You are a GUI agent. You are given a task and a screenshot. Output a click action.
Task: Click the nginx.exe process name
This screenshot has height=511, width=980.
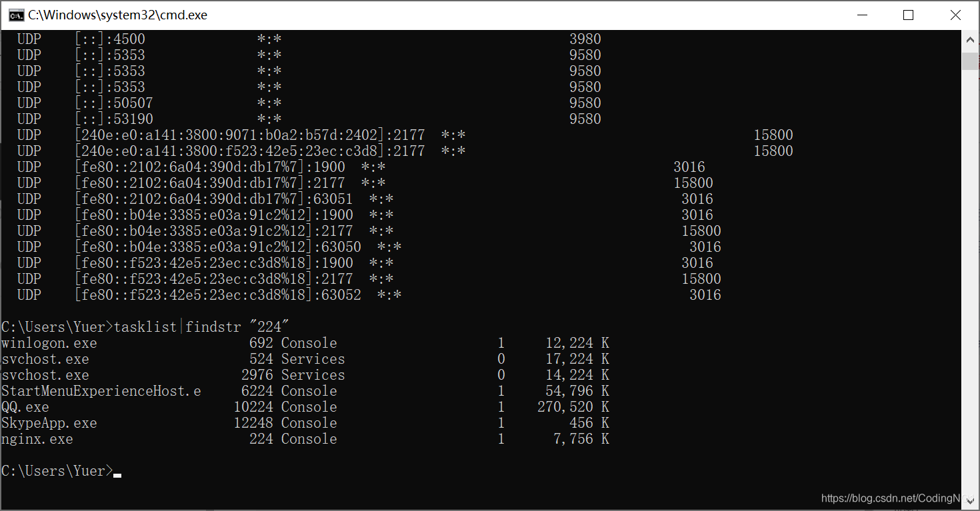point(37,439)
